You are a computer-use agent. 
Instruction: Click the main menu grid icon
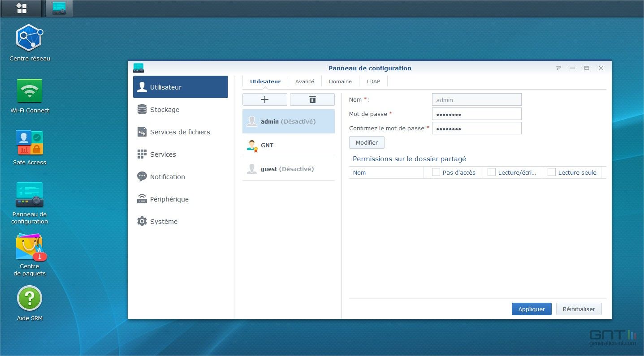pyautogui.click(x=21, y=8)
